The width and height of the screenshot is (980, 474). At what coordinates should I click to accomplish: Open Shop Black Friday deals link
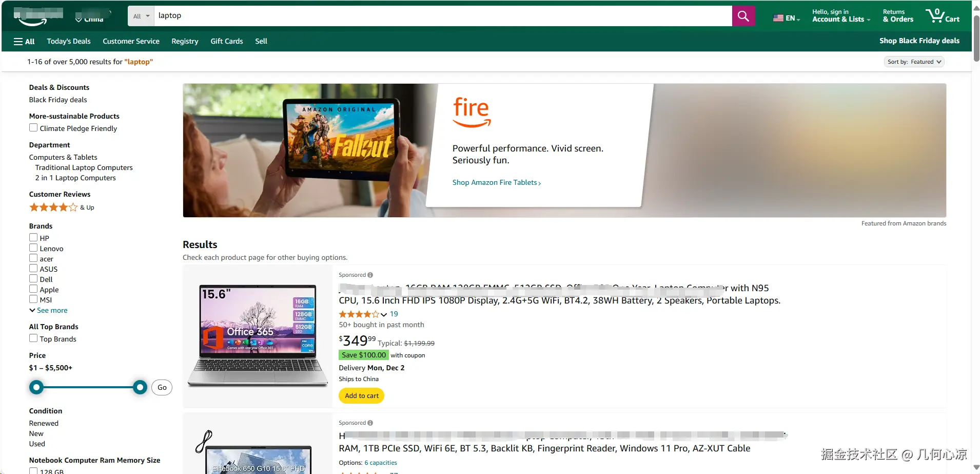tap(919, 41)
